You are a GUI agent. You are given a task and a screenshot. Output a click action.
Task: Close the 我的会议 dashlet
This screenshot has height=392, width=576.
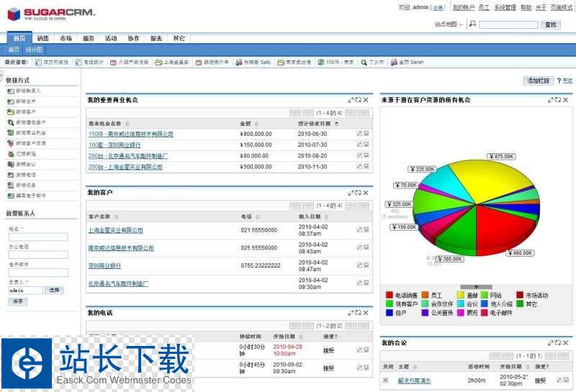[x=565, y=343]
